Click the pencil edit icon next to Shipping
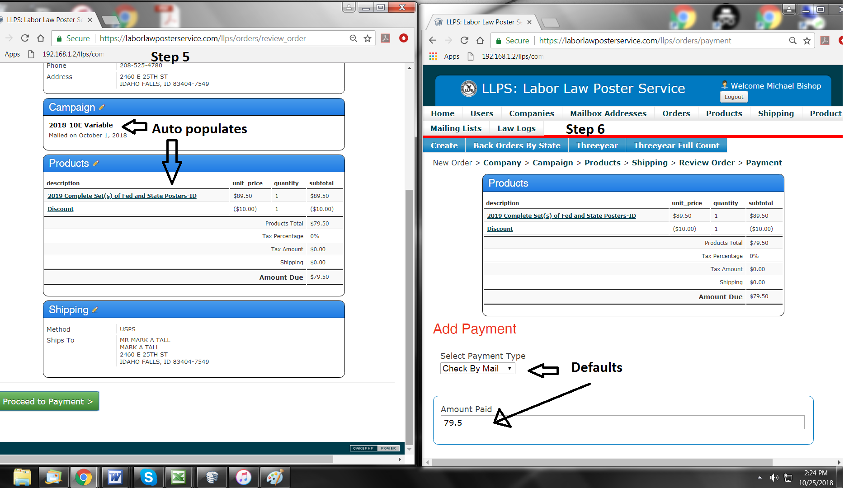This screenshot has height=488, width=868. pyautogui.click(x=95, y=310)
